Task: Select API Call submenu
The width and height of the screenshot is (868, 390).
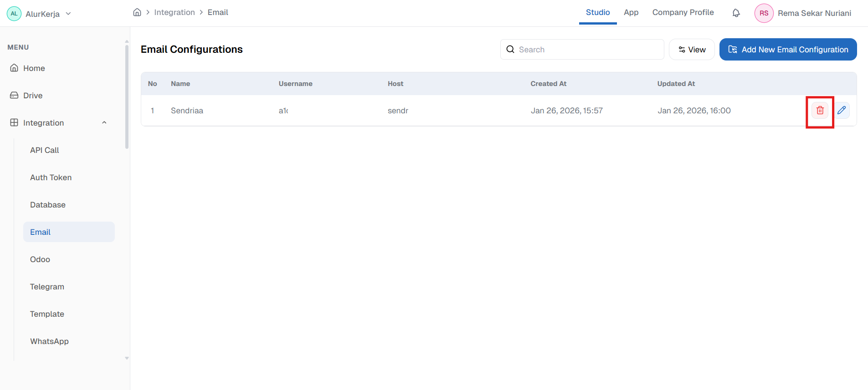Action: click(45, 150)
